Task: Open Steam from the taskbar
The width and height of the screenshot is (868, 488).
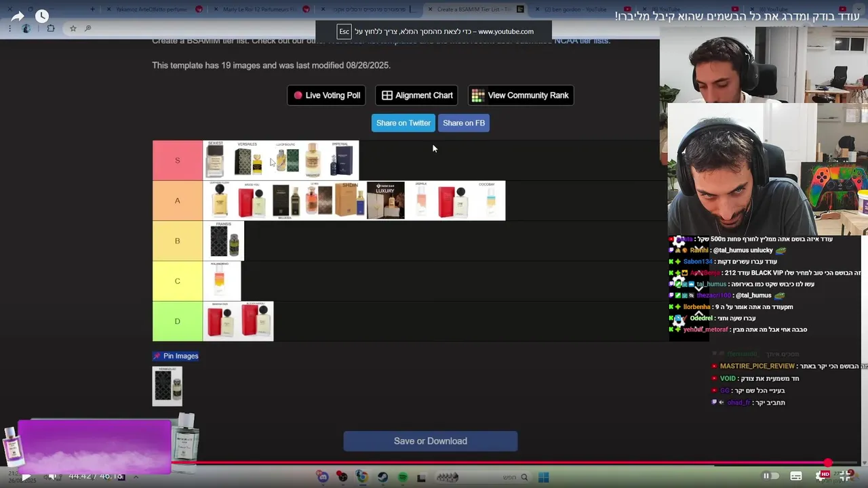Action: click(x=382, y=477)
